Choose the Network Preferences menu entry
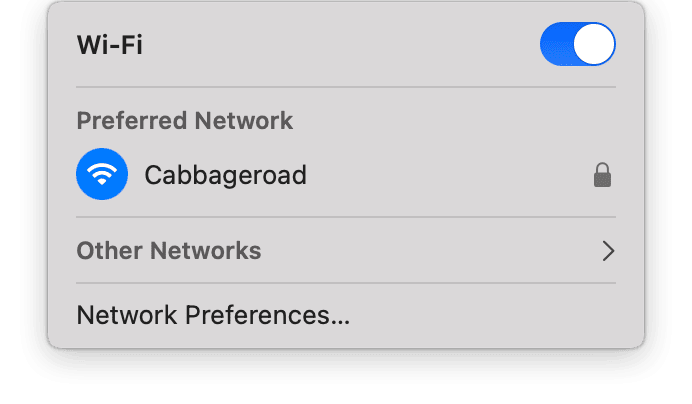 click(x=213, y=315)
